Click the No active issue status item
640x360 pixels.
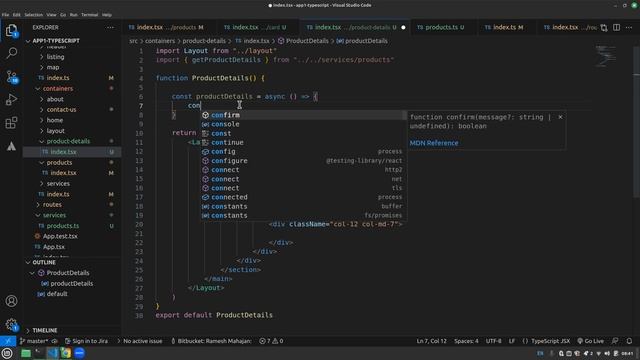(x=140, y=341)
